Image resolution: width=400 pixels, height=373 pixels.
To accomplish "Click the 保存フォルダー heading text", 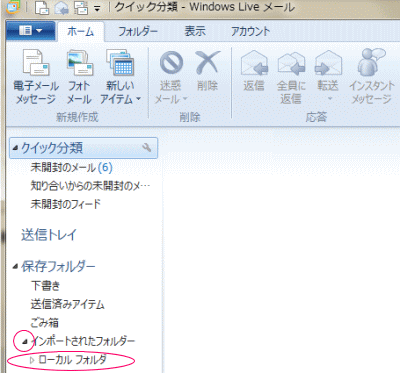I will (x=58, y=266).
